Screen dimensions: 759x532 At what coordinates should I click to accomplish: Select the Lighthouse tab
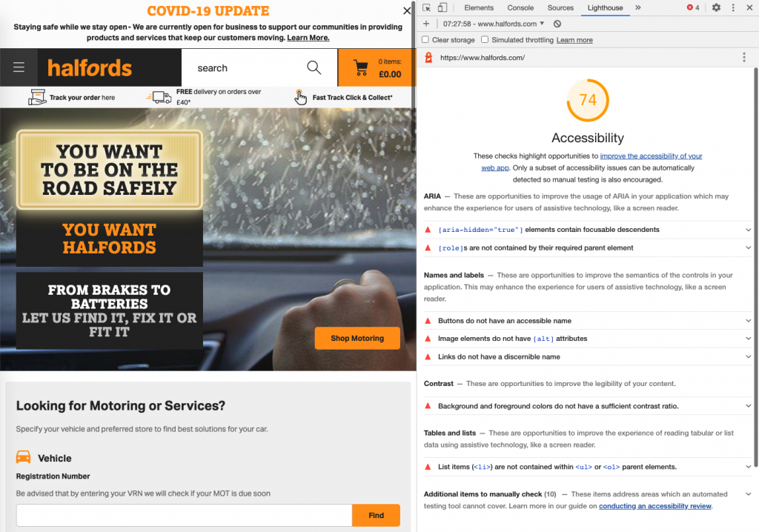(x=605, y=7)
